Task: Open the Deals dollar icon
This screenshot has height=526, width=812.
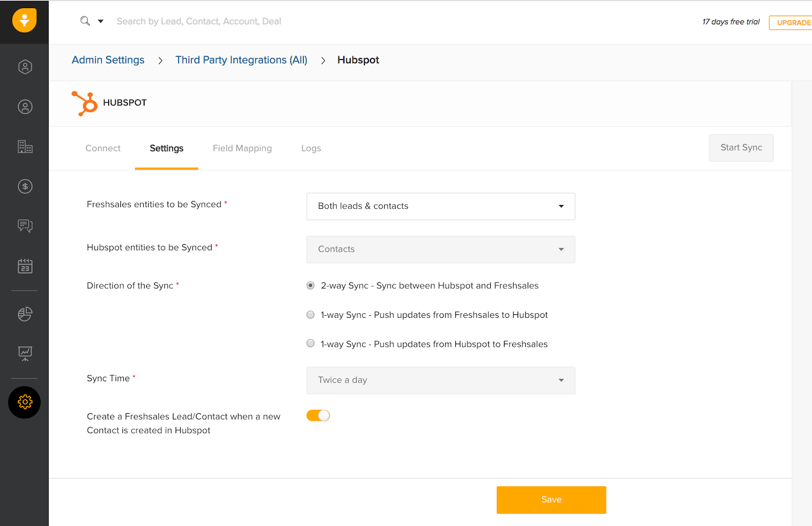Action: pos(25,186)
